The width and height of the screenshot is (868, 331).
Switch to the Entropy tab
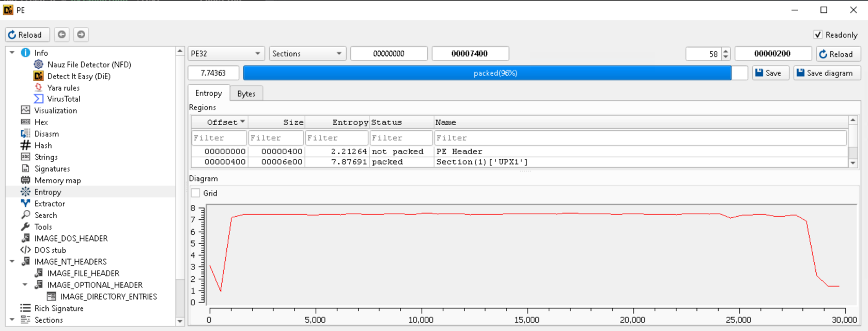209,93
